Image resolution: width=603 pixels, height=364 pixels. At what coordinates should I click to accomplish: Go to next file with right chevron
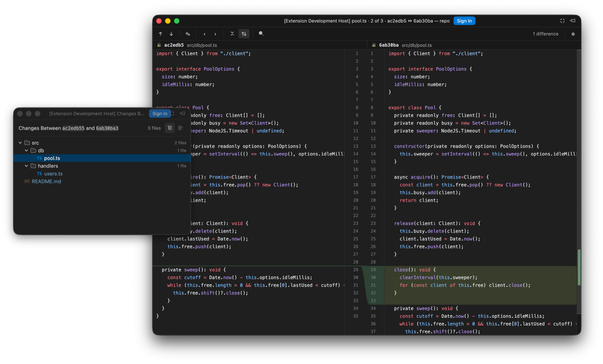pos(216,34)
